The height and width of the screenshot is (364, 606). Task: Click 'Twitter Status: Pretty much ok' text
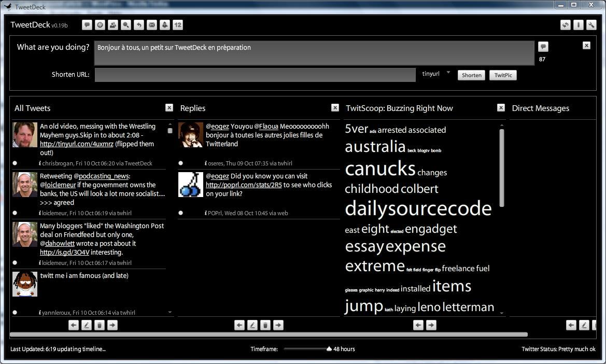point(558,349)
